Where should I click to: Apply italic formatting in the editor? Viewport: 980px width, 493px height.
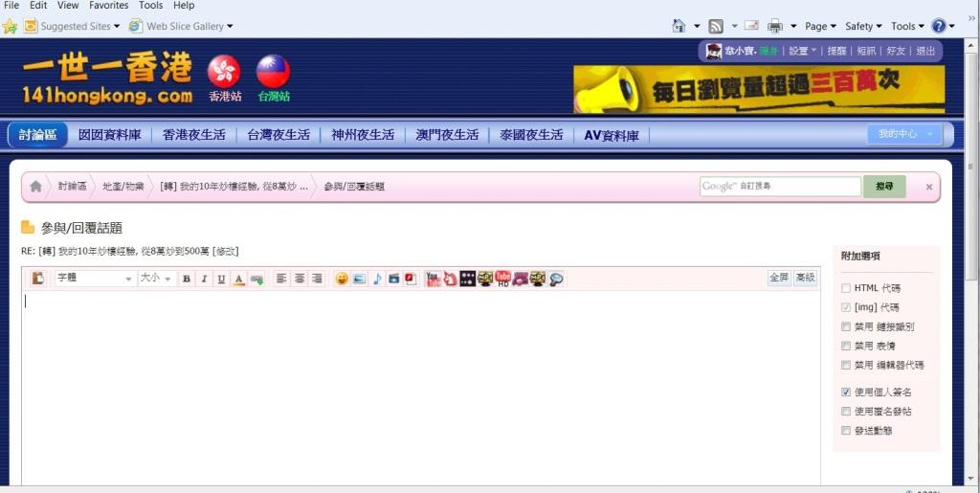(204, 279)
